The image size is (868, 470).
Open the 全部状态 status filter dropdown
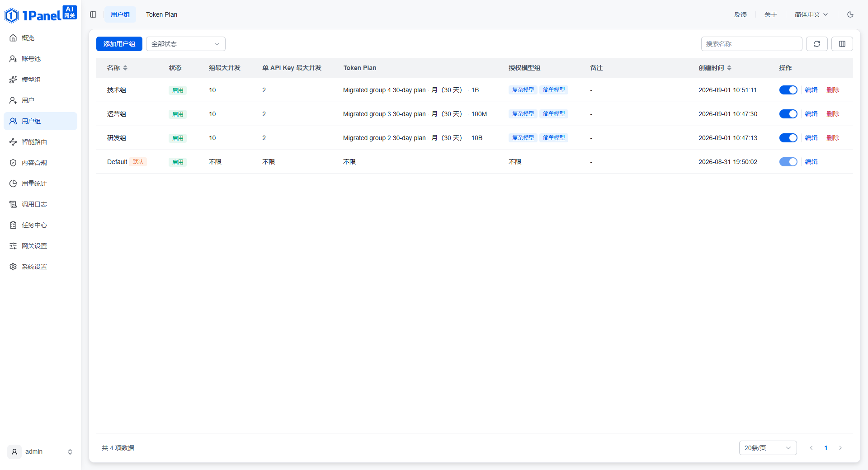[x=186, y=44]
